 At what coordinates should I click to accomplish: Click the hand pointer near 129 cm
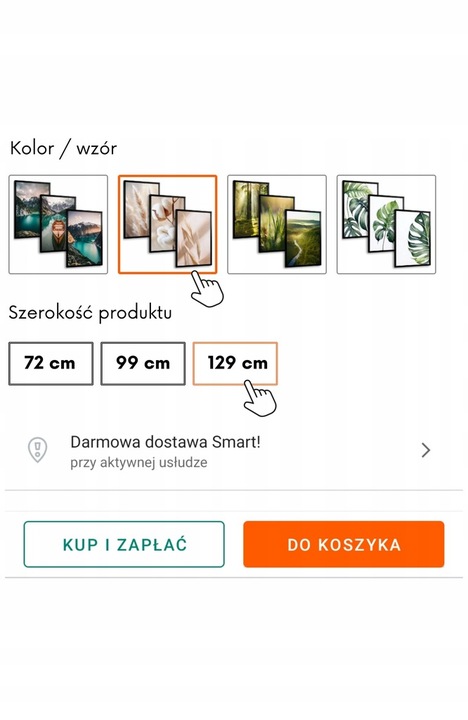click(x=259, y=399)
